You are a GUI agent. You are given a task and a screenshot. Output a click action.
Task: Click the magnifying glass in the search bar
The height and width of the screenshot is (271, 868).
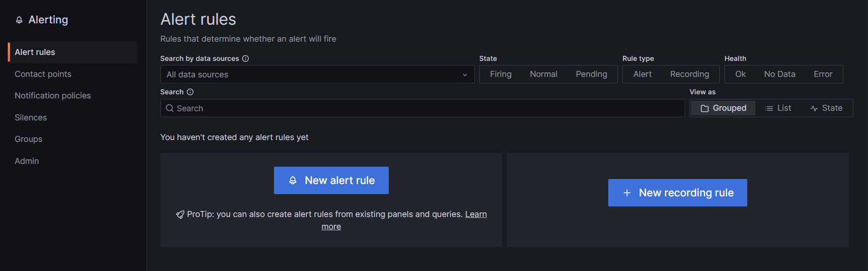[x=170, y=108]
